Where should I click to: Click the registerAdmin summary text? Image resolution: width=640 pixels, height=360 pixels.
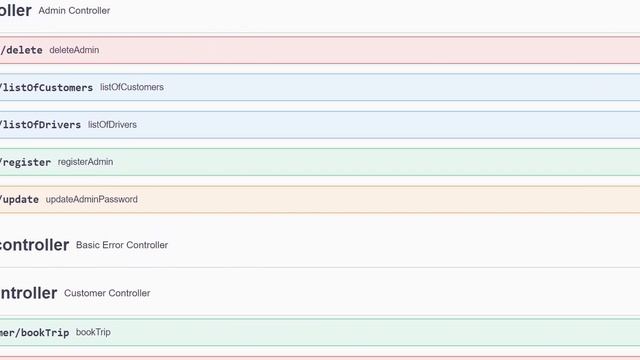pyautogui.click(x=85, y=162)
